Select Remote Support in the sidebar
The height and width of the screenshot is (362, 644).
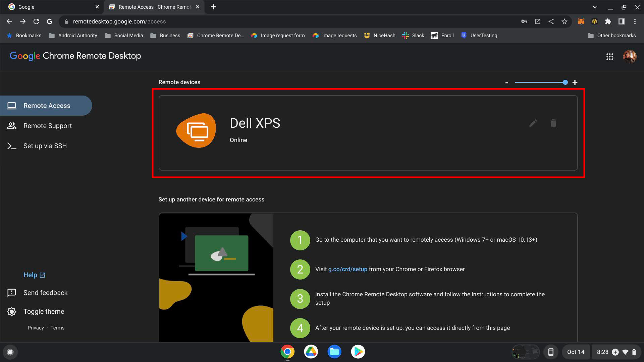tap(47, 126)
